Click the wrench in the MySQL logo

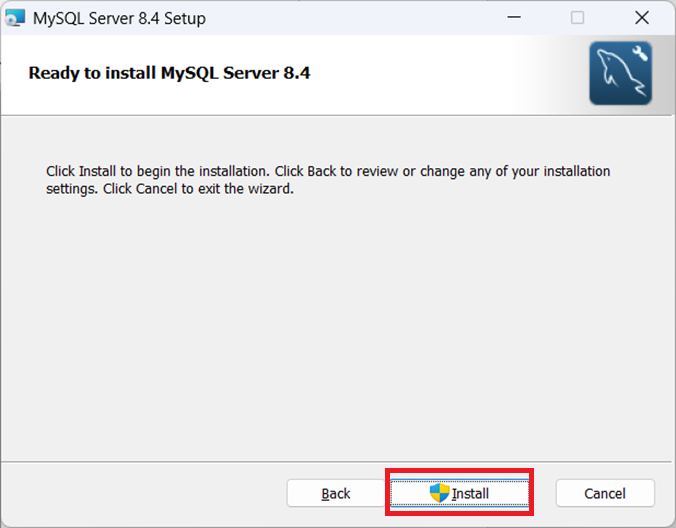coord(640,55)
